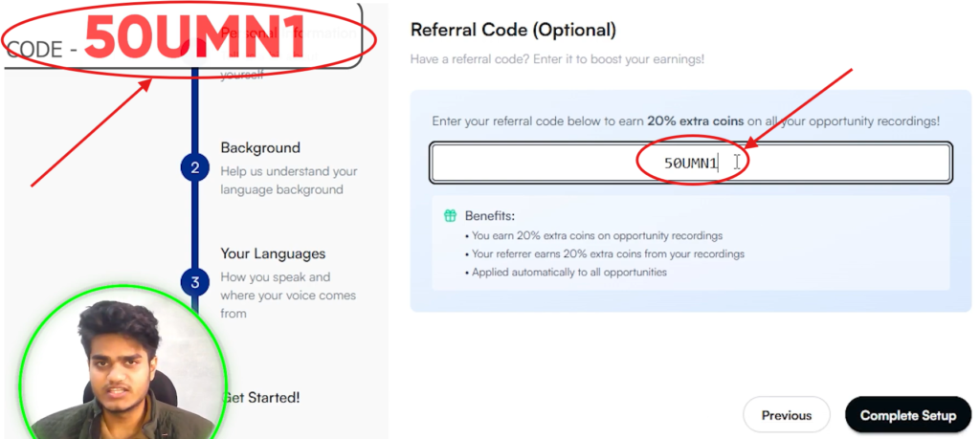Click the 'Your referrer earns 20%' bullet
Image resolution: width=980 pixels, height=439 pixels.
click(604, 253)
